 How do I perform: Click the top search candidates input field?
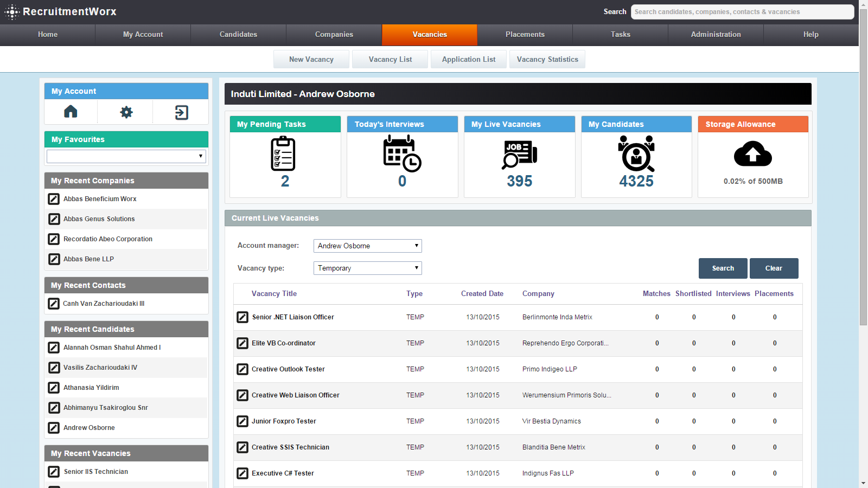(x=742, y=12)
